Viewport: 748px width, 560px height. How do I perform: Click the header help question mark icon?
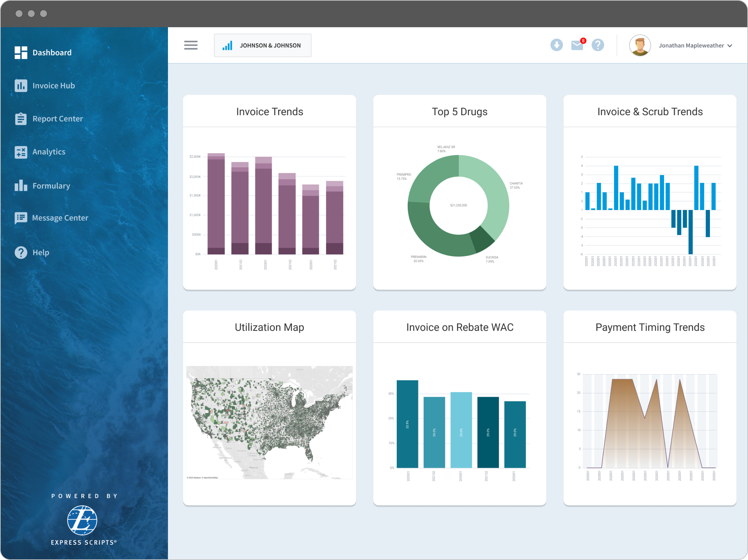[x=598, y=45]
